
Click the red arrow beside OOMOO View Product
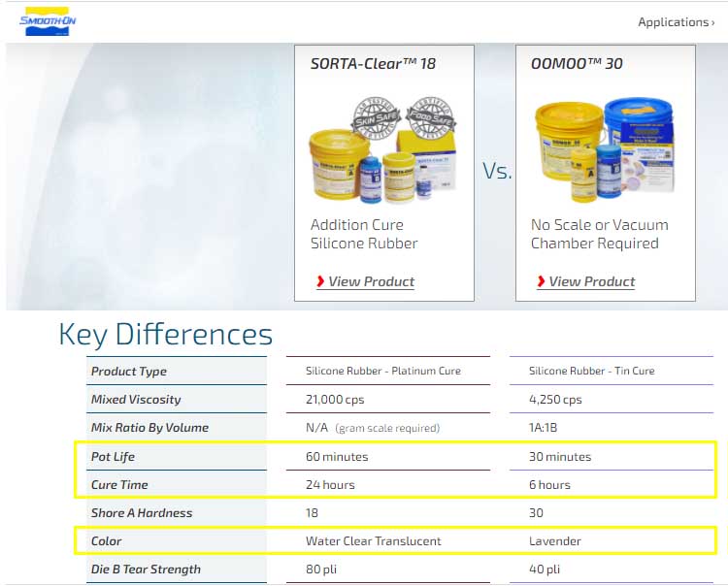tap(541, 281)
